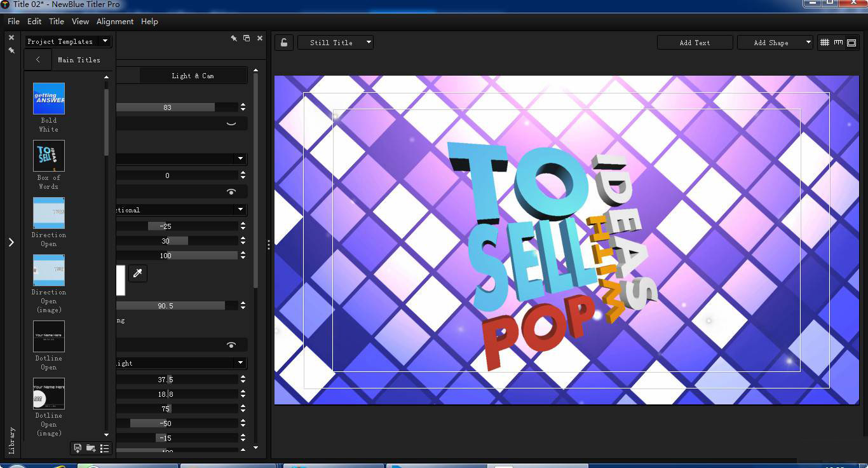Open the Title menu
868x468 pixels.
pos(57,21)
